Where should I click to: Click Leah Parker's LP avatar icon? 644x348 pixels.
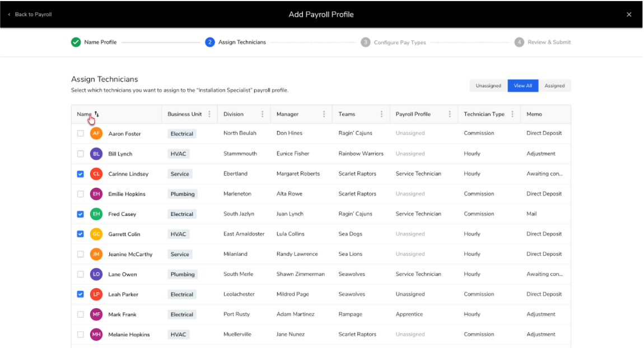(x=96, y=294)
